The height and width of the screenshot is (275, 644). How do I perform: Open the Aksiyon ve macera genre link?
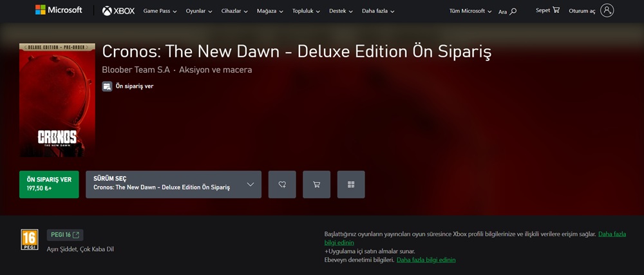(x=215, y=70)
